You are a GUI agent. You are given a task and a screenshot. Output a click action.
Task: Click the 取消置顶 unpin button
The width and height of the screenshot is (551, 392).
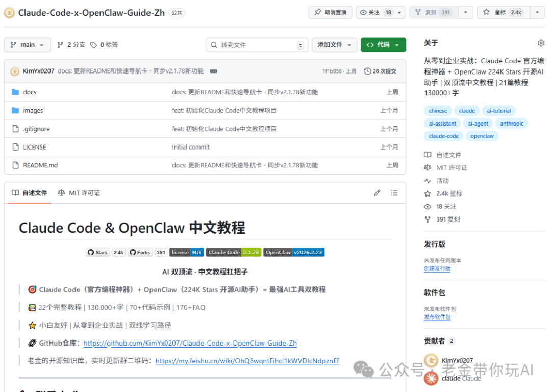[x=330, y=12]
